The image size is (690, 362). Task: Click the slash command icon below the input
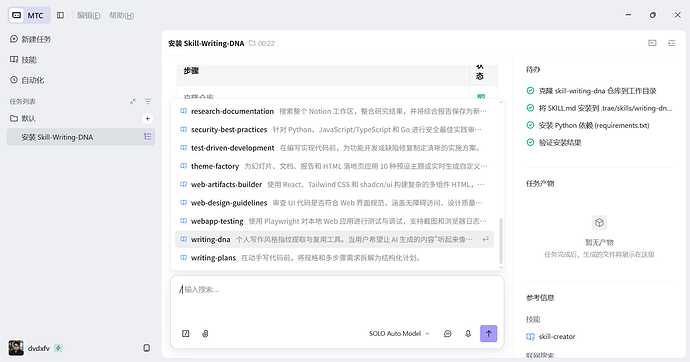pyautogui.click(x=186, y=334)
